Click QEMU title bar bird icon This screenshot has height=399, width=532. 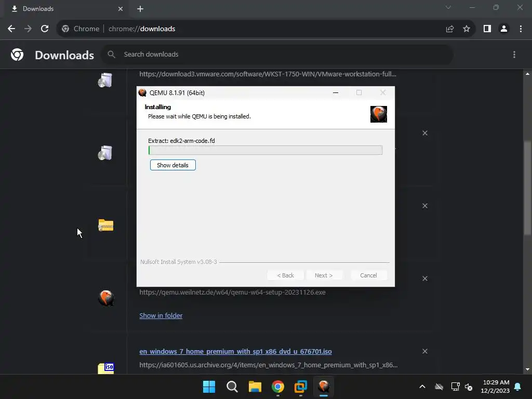(142, 92)
